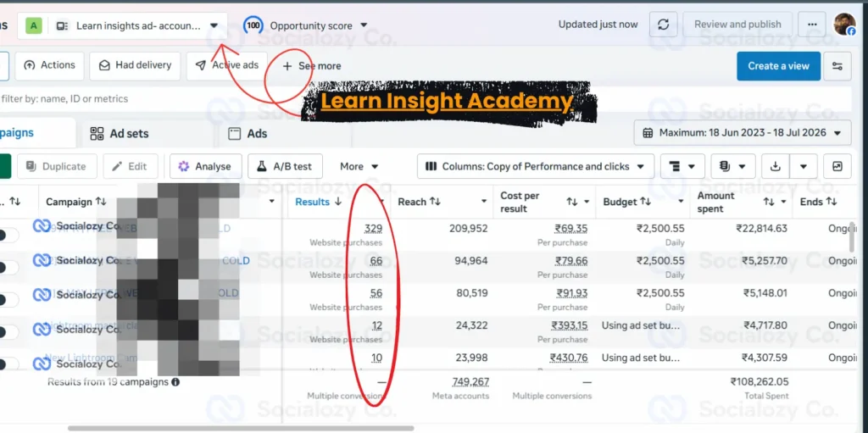
Task: Click the refresh data icon
Action: coord(663,25)
